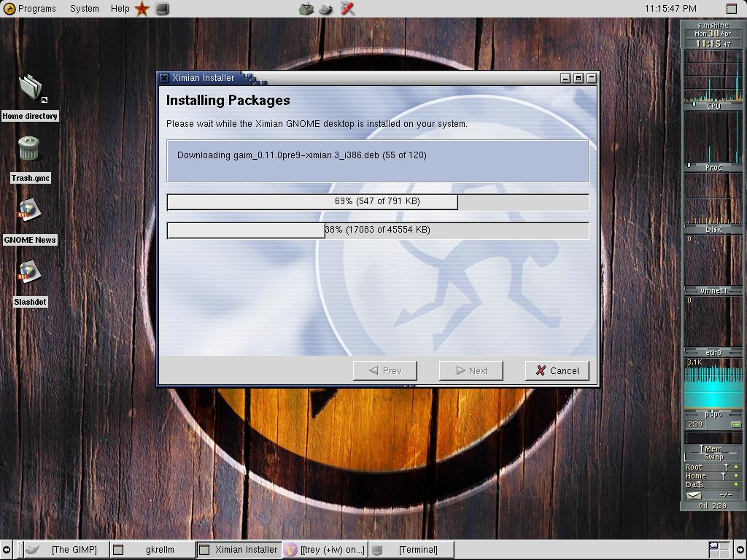Click the 69% file download progress bar

pos(378,201)
